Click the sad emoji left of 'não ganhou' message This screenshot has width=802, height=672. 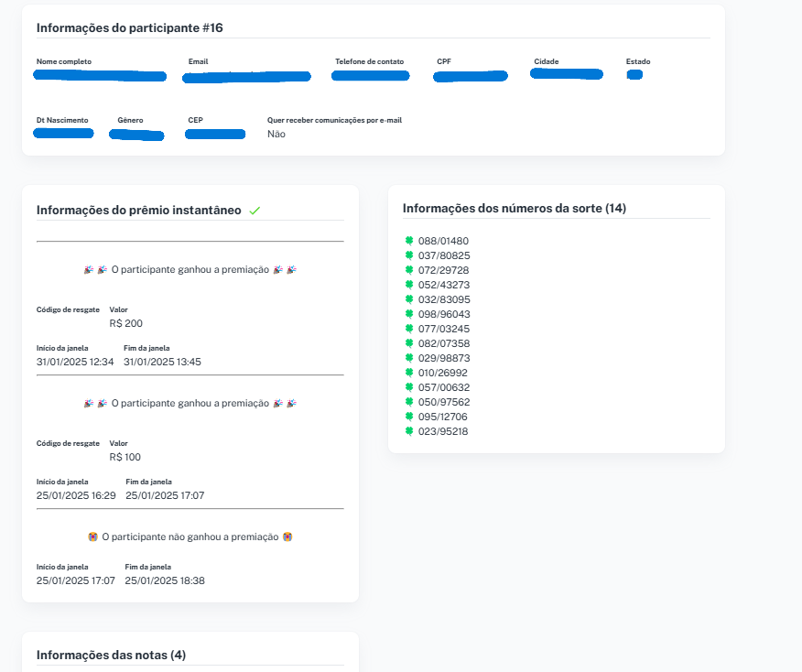[92, 537]
